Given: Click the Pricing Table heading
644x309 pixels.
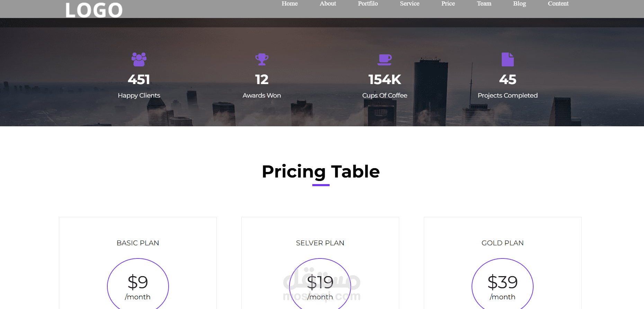Looking at the screenshot, I should (321, 172).
